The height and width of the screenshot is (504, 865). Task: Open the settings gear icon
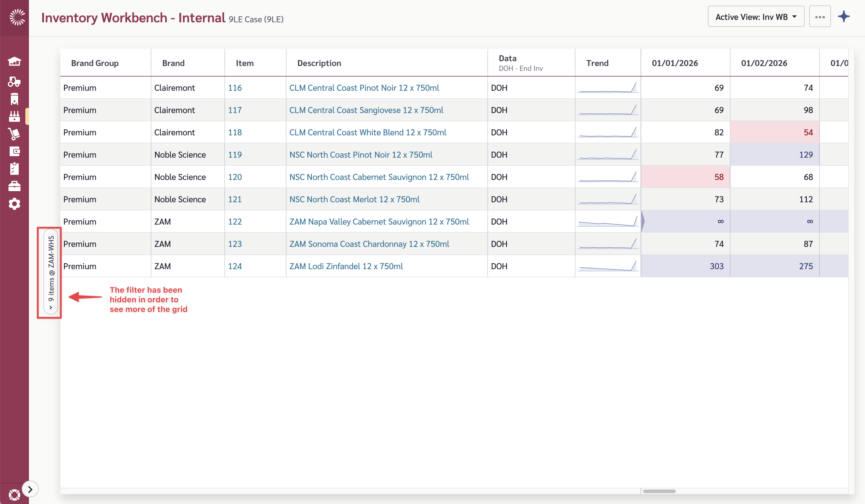coord(14,204)
